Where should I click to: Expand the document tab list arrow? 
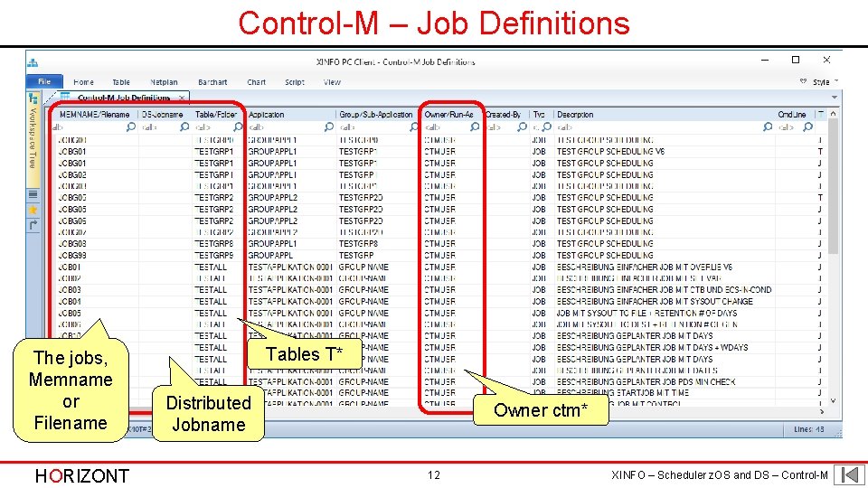[835, 98]
